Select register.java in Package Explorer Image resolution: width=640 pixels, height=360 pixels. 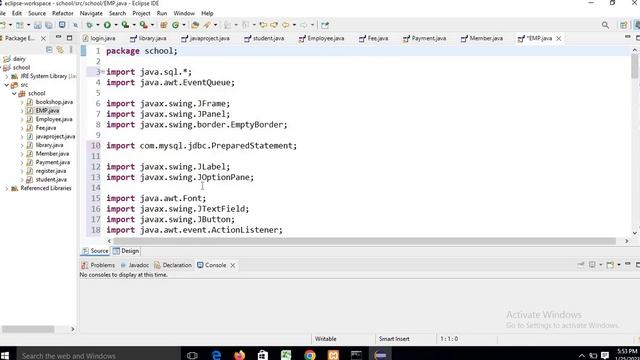51,171
